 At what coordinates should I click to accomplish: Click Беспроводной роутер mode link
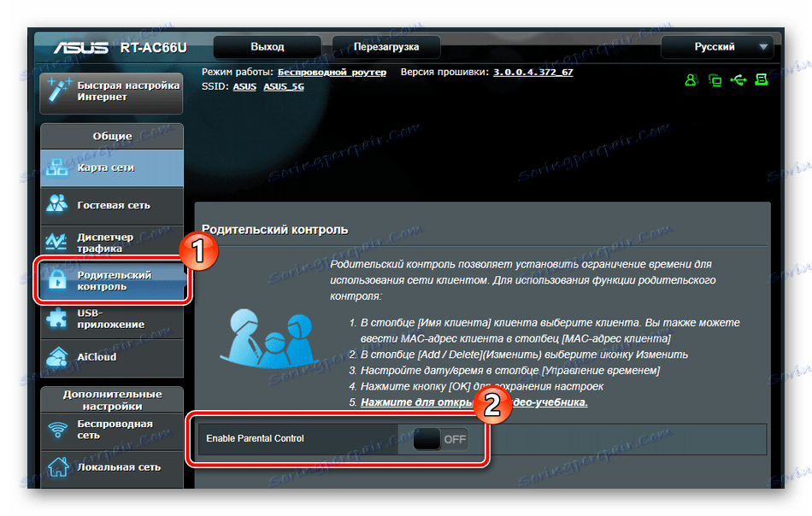(x=332, y=72)
